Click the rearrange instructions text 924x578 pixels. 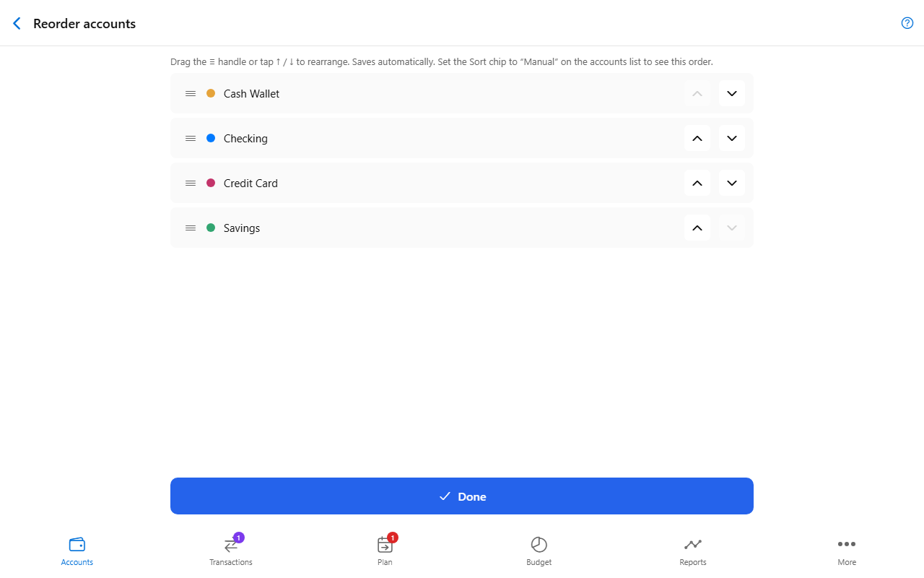coord(442,62)
